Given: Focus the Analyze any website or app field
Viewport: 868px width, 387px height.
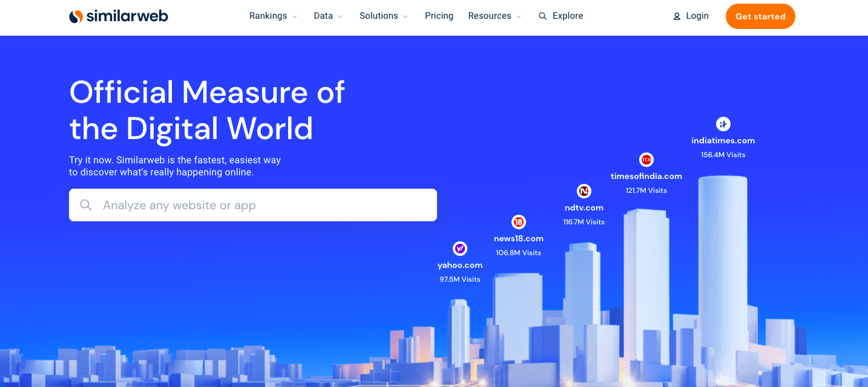Looking at the screenshot, I should (266, 205).
